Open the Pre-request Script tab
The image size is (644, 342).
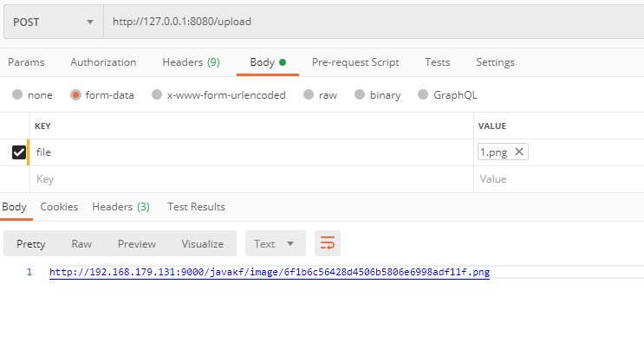355,62
